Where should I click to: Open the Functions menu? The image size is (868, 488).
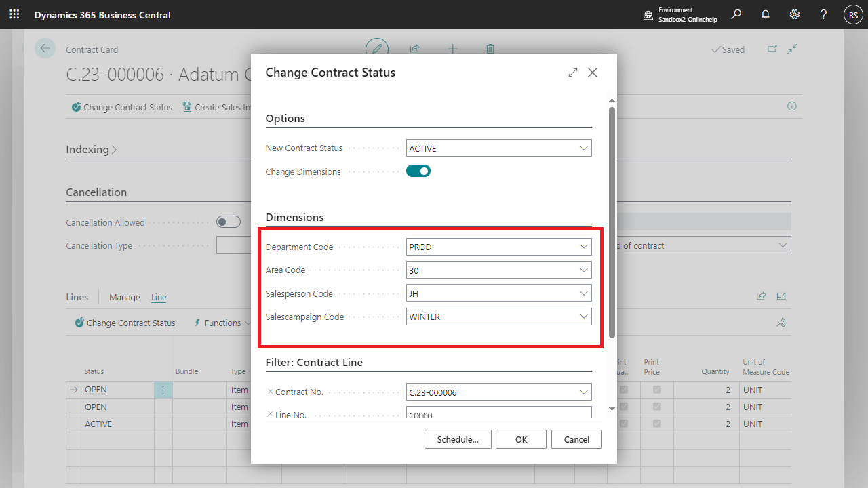click(x=222, y=323)
